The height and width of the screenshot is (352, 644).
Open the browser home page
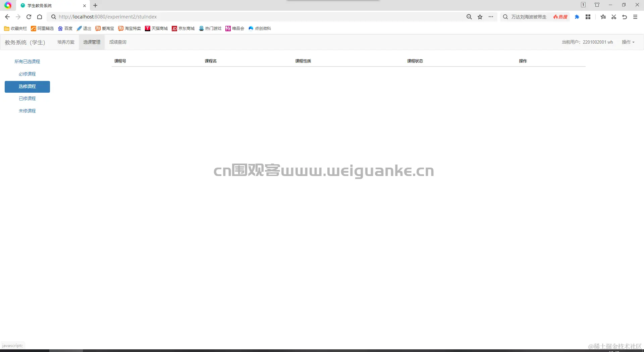coord(40,17)
